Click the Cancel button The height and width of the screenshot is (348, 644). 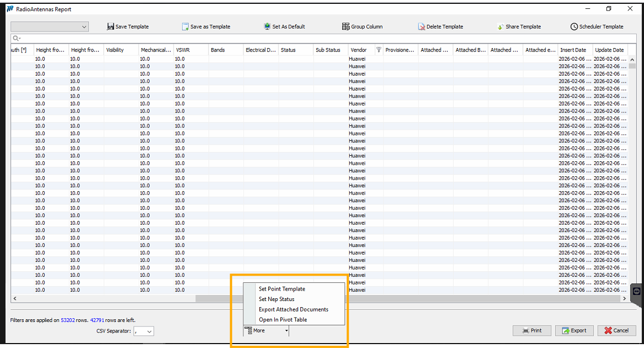click(616, 330)
